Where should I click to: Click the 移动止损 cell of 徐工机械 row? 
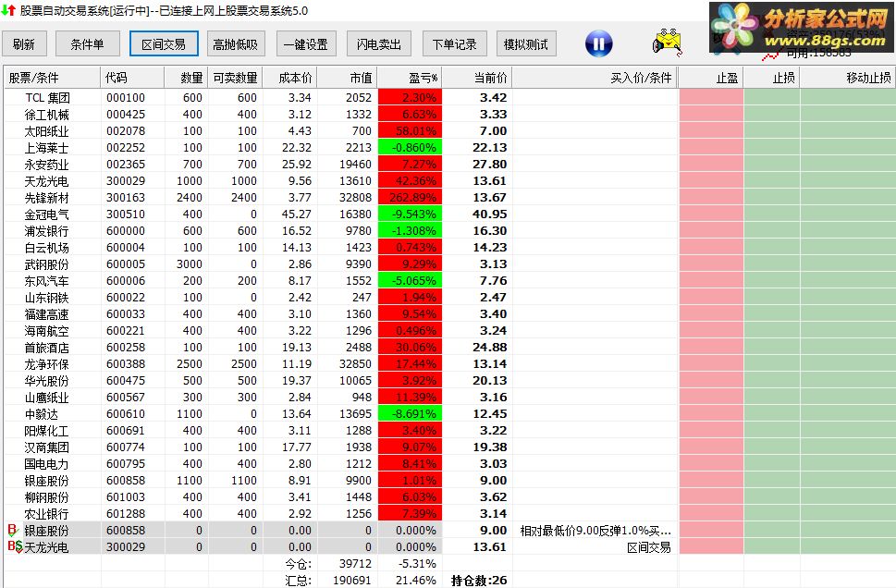(x=848, y=115)
